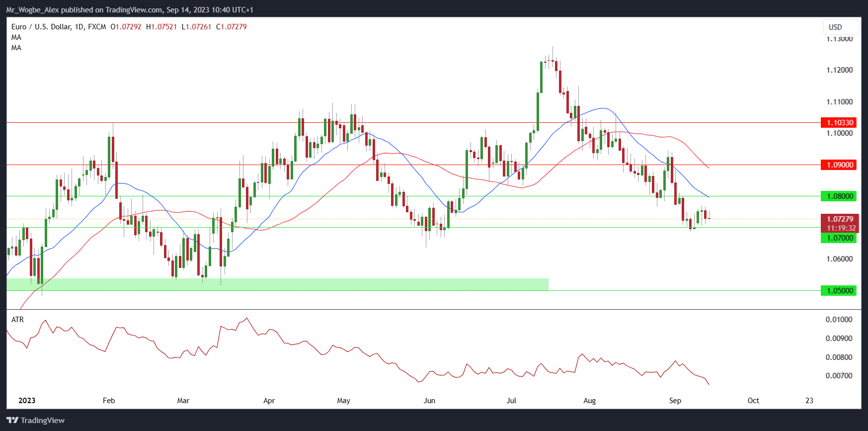The width and height of the screenshot is (868, 431).
Task: Click the Sep label on time axis
Action: click(675, 401)
